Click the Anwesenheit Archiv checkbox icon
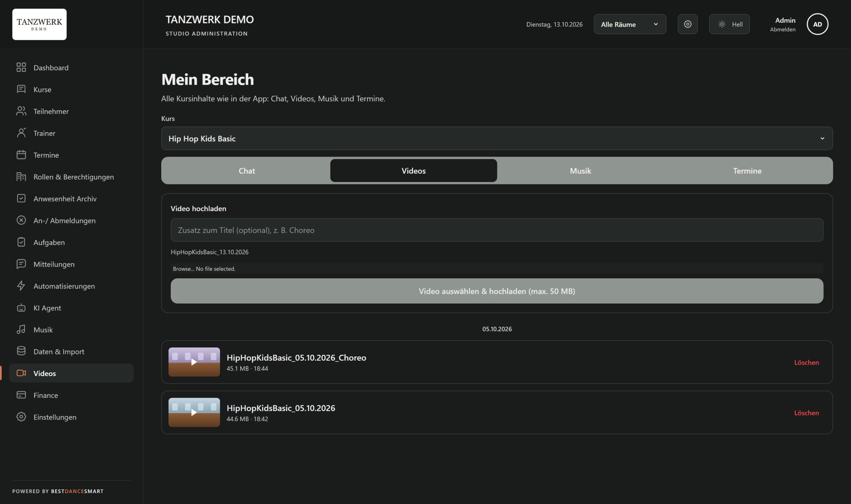Viewport: 851px width, 504px height. 21,198
